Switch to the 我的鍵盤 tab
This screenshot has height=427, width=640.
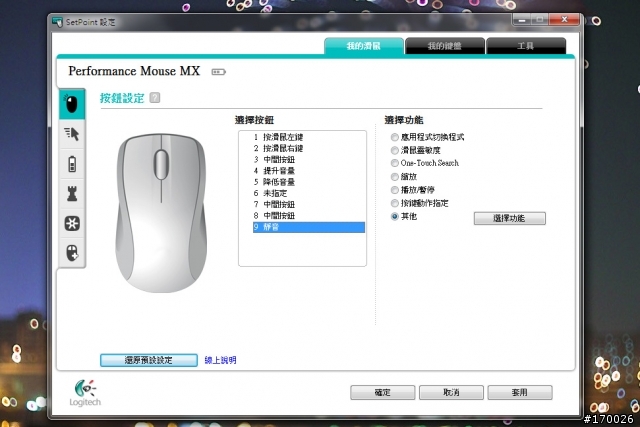click(444, 46)
